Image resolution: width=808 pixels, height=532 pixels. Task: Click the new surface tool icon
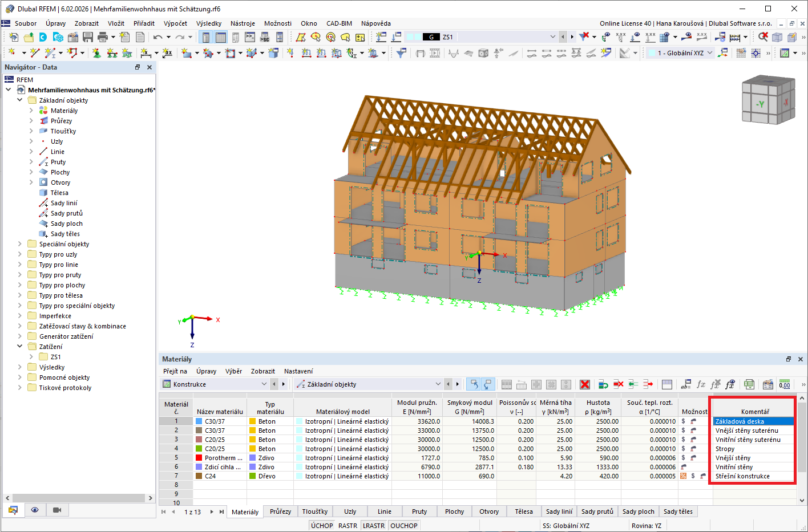187,53
